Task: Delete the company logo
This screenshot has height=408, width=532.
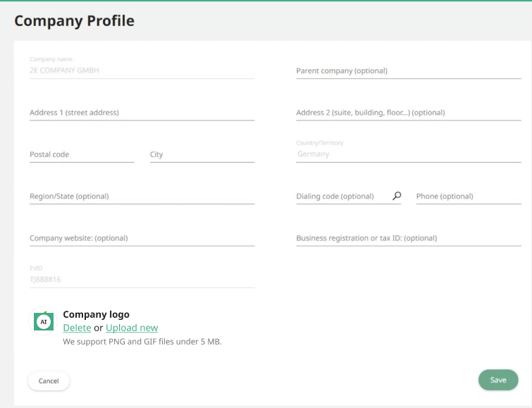Action: (77, 328)
